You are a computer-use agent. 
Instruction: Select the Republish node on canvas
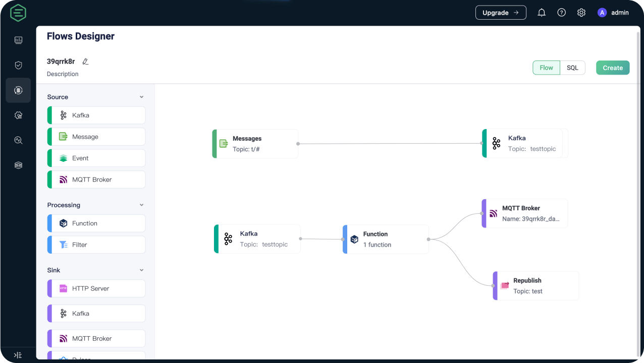tap(535, 286)
